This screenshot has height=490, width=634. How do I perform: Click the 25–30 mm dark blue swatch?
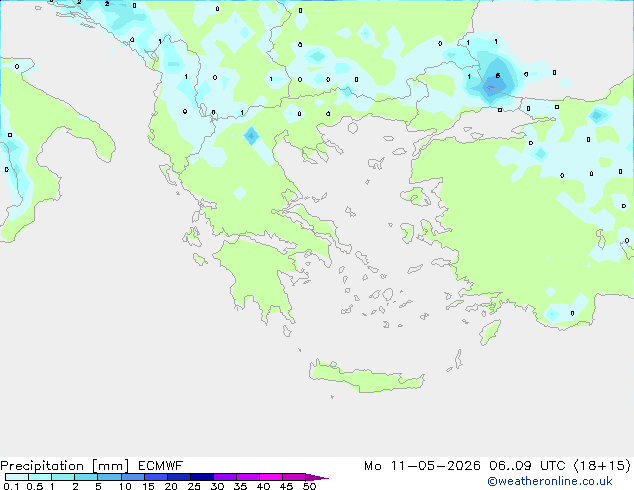202,477
